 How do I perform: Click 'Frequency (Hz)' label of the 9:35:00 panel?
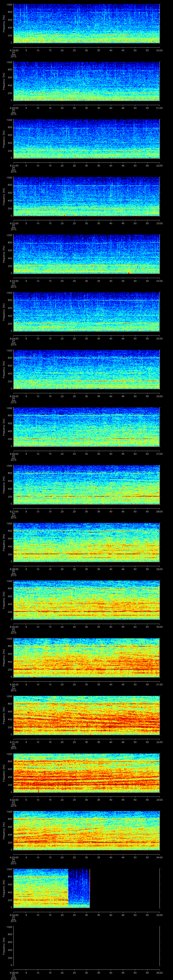(4, 946)
